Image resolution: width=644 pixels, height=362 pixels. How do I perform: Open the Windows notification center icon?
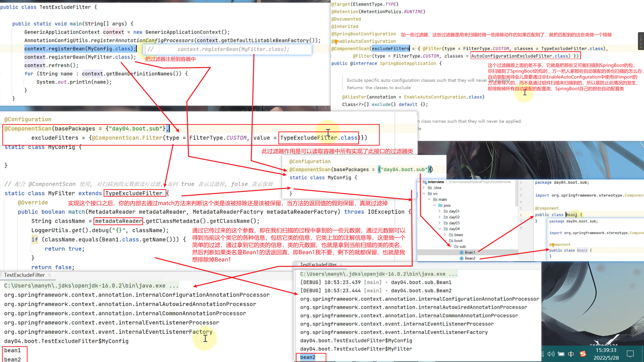click(x=630, y=354)
